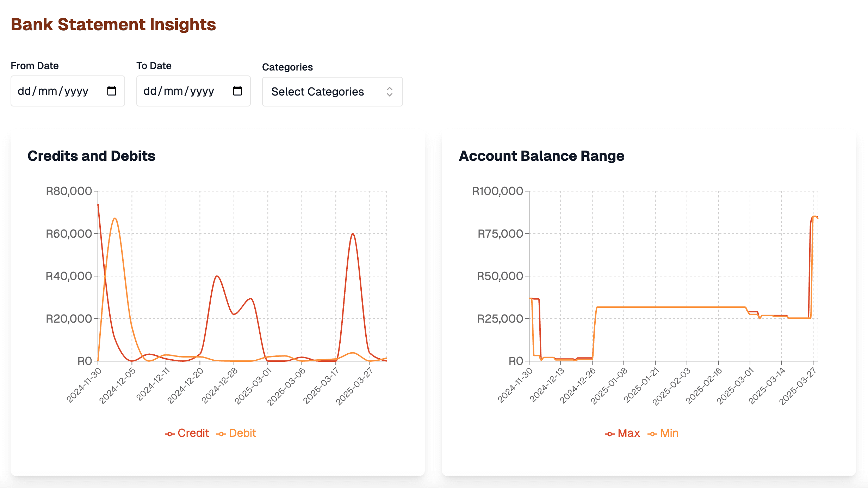This screenshot has height=488, width=868.
Task: Click the To Date label
Action: pyautogui.click(x=154, y=66)
